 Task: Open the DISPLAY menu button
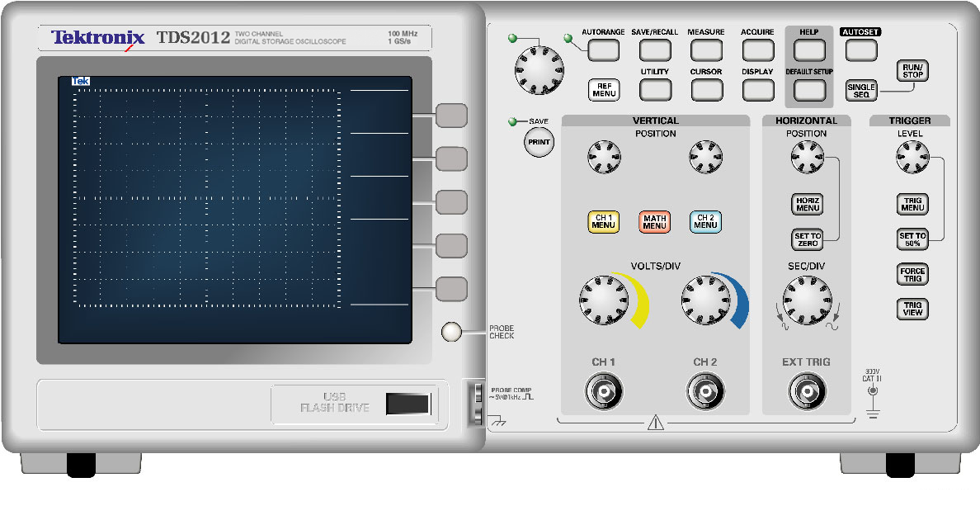pyautogui.click(x=758, y=90)
